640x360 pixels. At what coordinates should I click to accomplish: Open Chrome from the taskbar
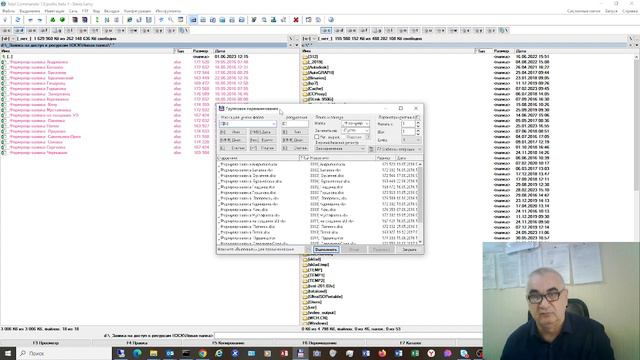(x=202, y=353)
